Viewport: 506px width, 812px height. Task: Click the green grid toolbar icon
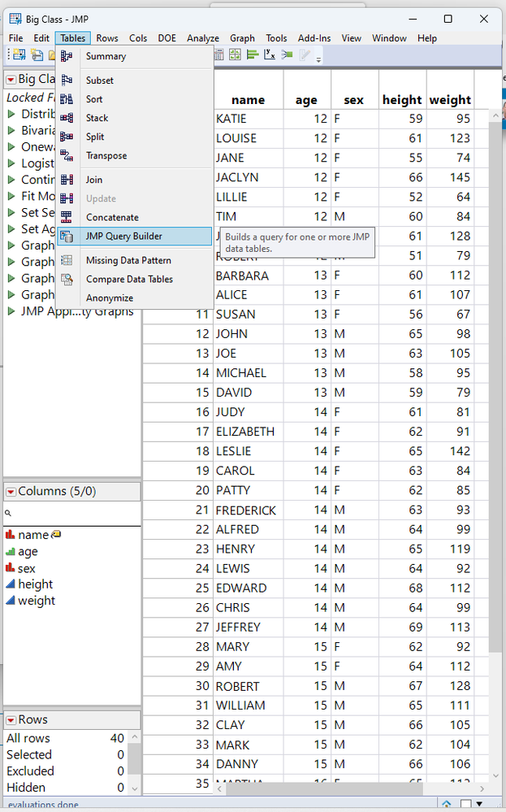click(235, 55)
